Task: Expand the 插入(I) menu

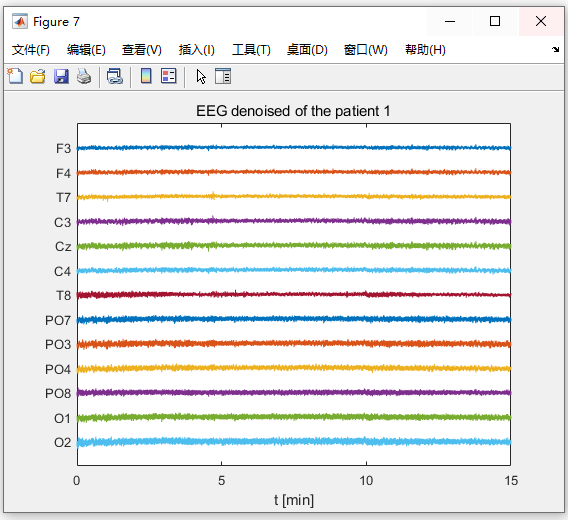Action: pyautogui.click(x=197, y=50)
